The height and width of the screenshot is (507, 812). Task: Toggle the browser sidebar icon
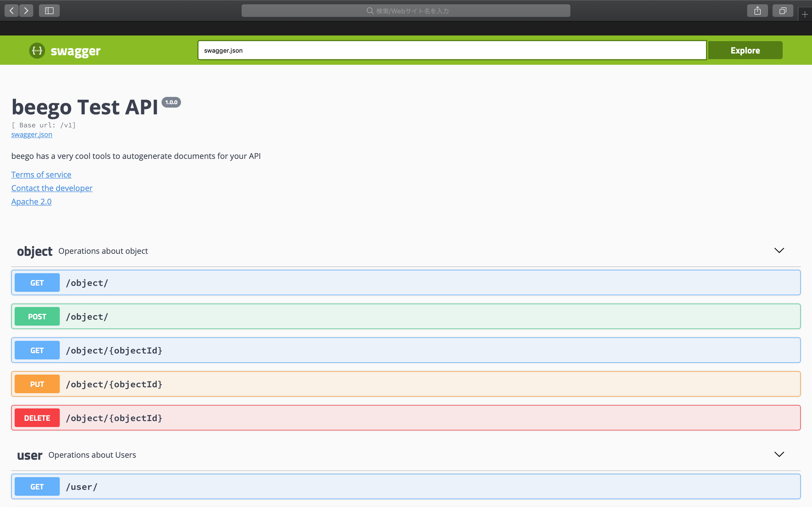(x=49, y=11)
